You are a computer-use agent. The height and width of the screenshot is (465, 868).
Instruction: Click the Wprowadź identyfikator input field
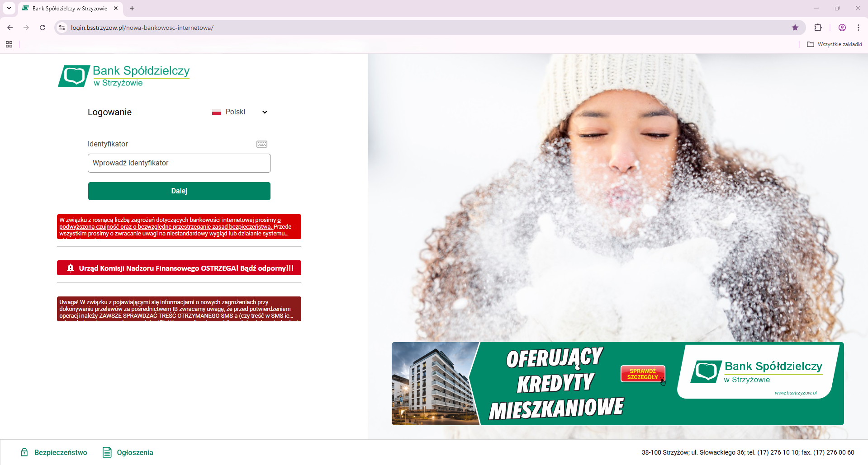tap(179, 163)
